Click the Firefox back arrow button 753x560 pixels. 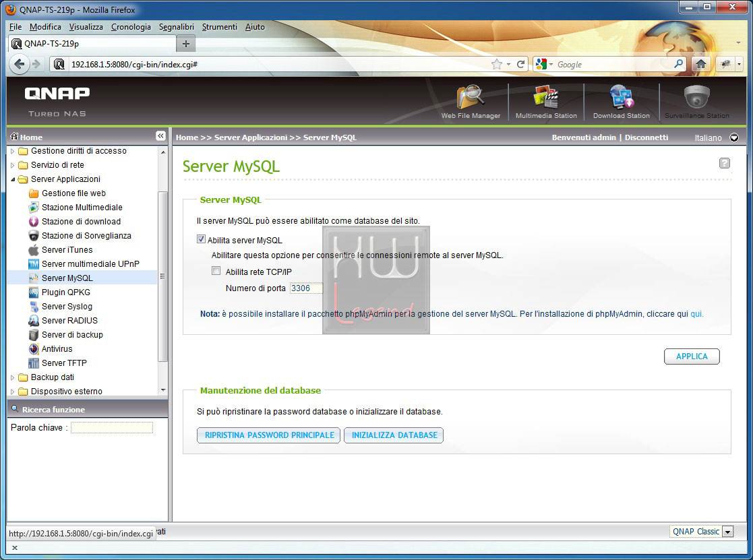click(19, 64)
